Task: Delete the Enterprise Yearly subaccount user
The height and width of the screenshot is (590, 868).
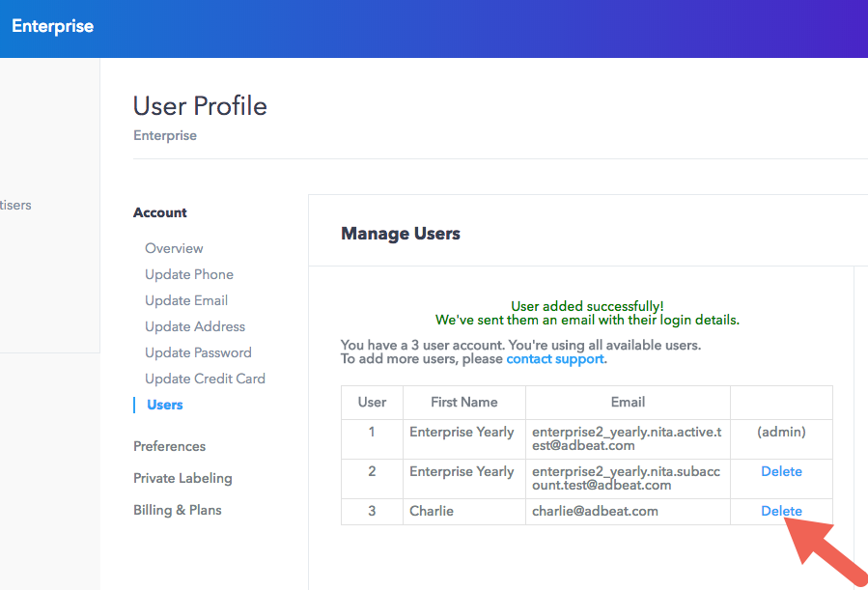Action: click(x=781, y=471)
